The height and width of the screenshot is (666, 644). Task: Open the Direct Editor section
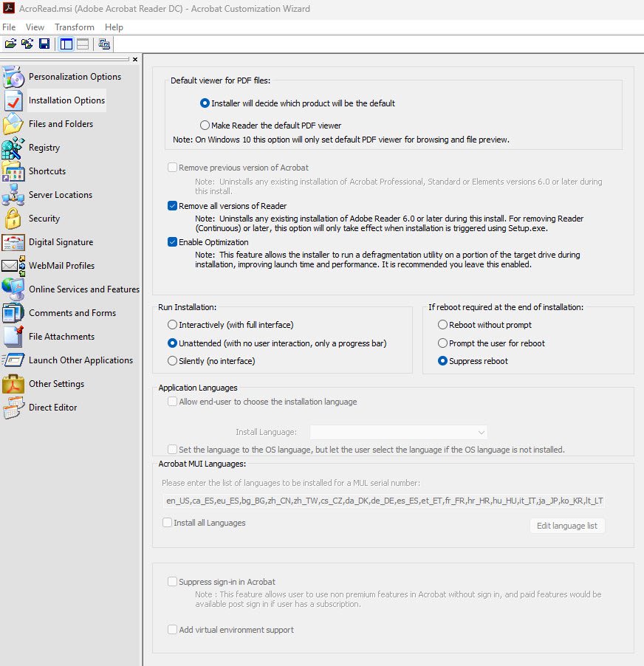point(52,408)
